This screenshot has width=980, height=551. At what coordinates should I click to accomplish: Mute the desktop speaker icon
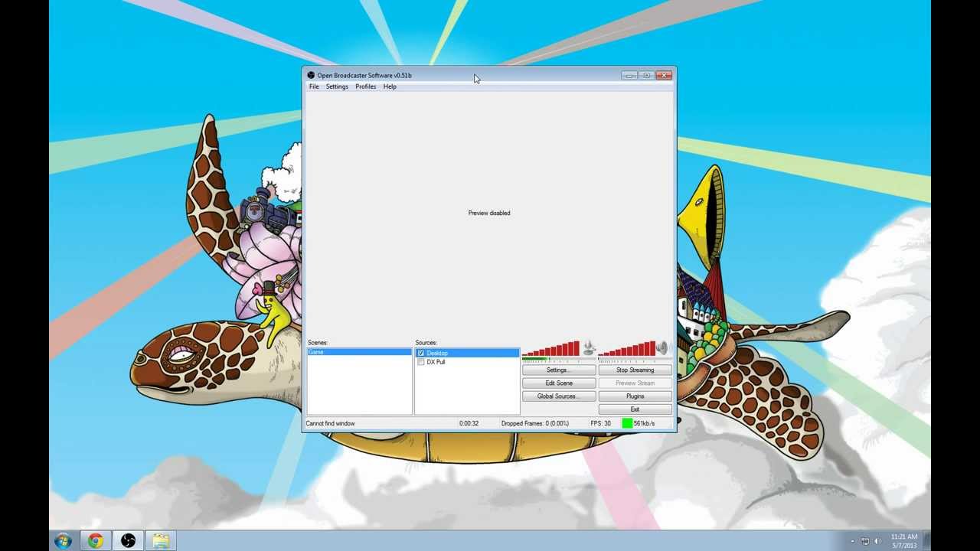click(662, 348)
